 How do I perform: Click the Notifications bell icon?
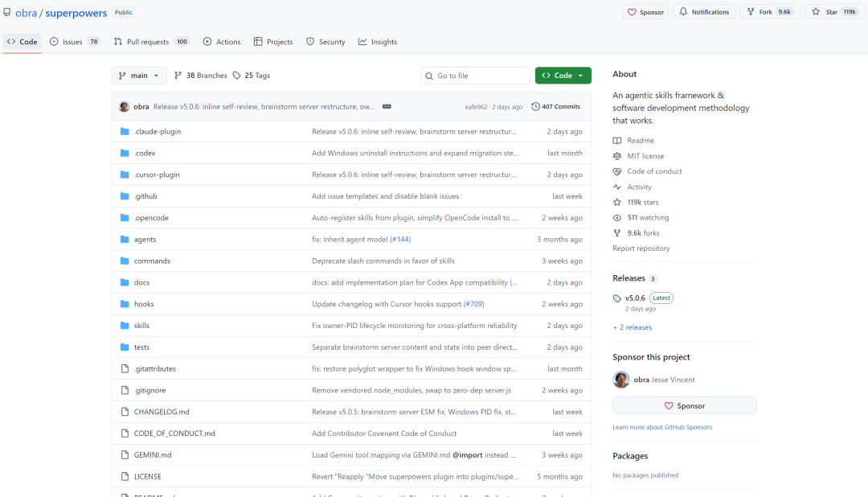click(x=684, y=12)
